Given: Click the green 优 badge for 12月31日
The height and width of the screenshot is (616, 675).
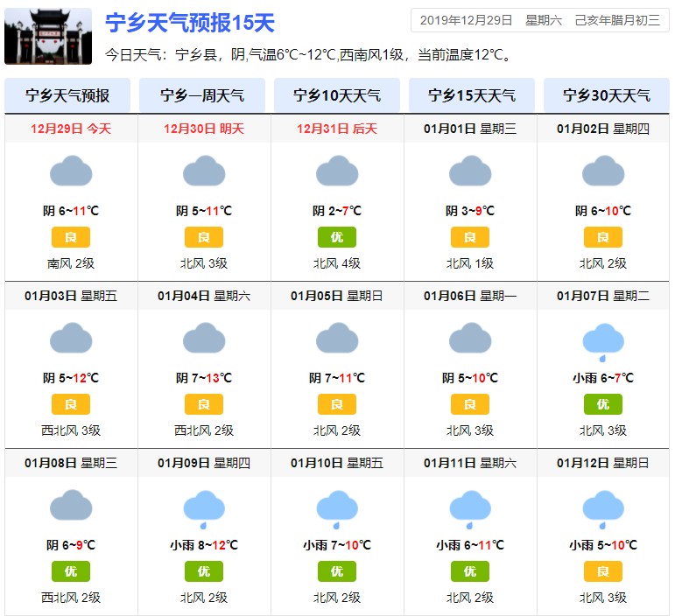Looking at the screenshot, I should 337,237.
